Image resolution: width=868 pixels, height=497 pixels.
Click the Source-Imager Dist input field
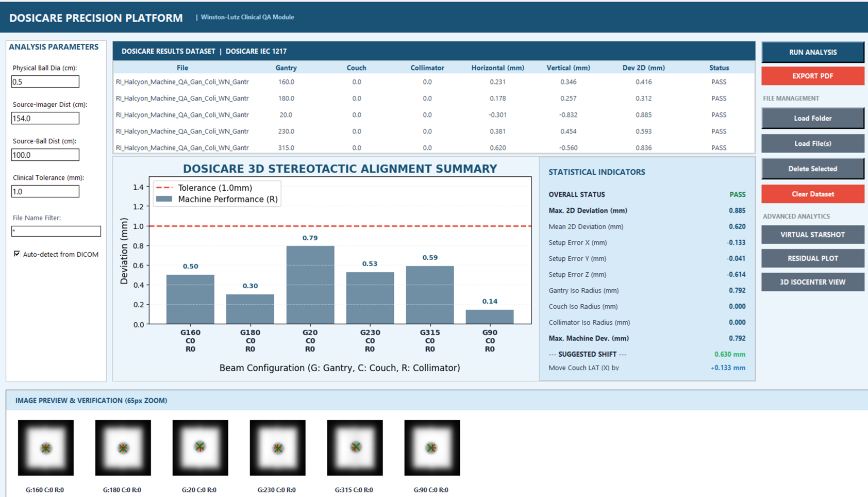click(x=45, y=118)
